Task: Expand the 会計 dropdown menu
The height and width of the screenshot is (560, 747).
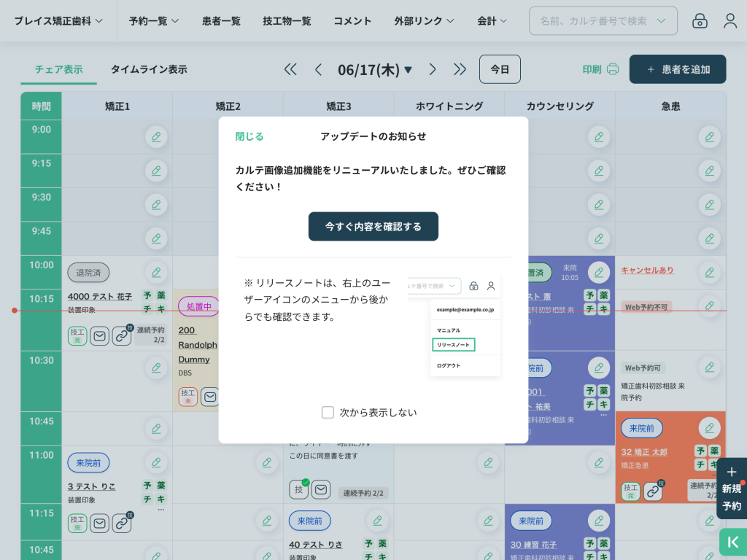Action: point(492,21)
